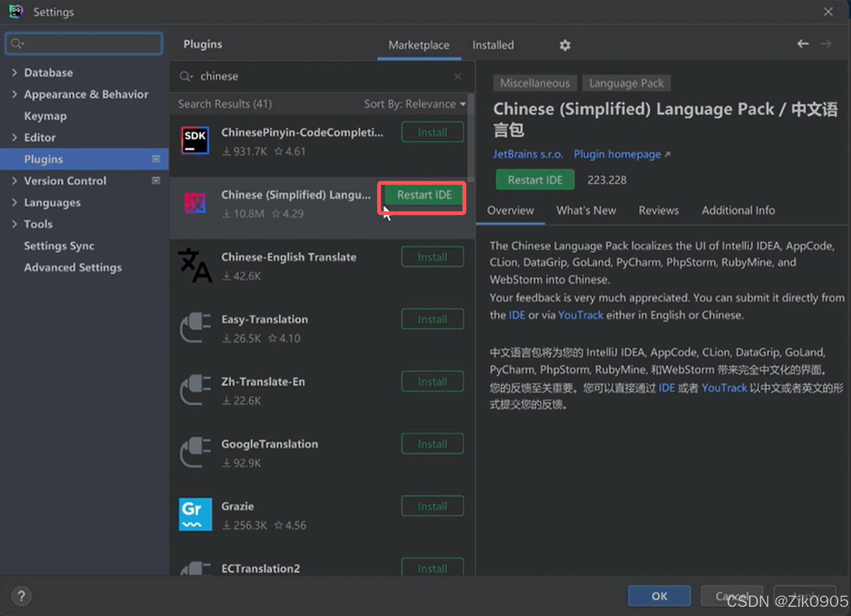The image size is (851, 616).
Task: Expand the Tools section
Action: pos(14,224)
